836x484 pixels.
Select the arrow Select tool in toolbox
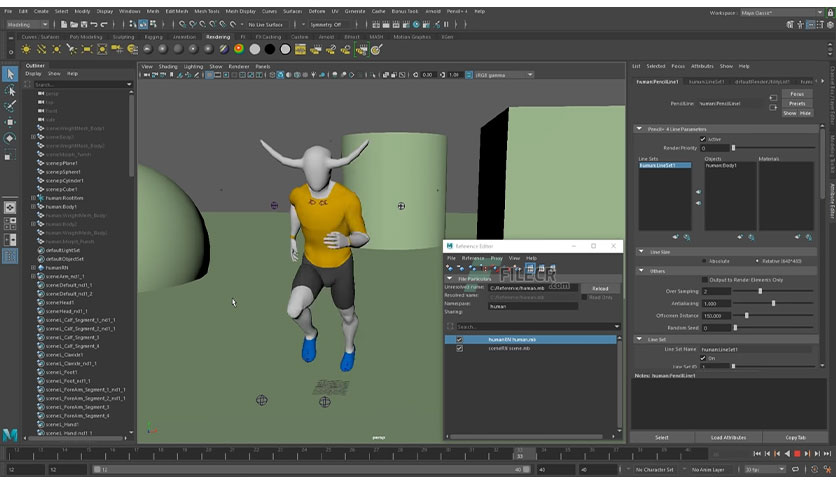tap(10, 74)
